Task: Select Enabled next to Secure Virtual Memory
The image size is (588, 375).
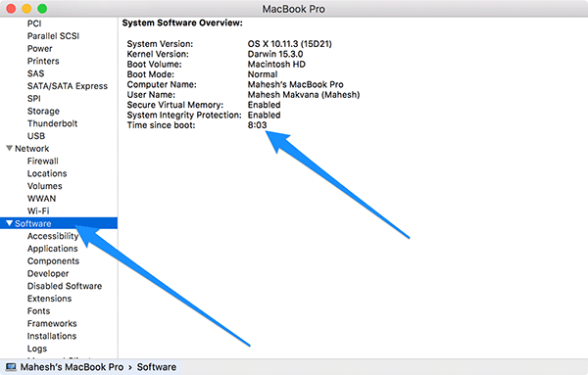Action: click(x=264, y=105)
